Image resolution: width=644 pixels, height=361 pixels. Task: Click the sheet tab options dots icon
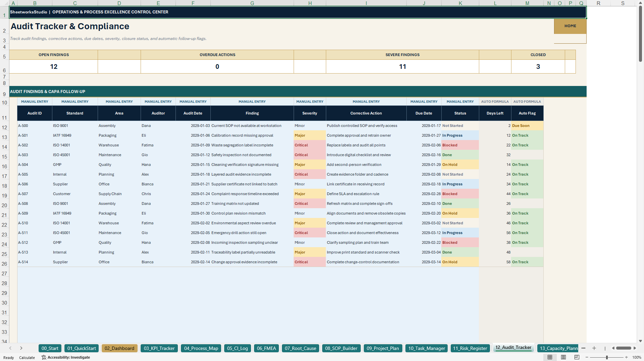point(605,348)
